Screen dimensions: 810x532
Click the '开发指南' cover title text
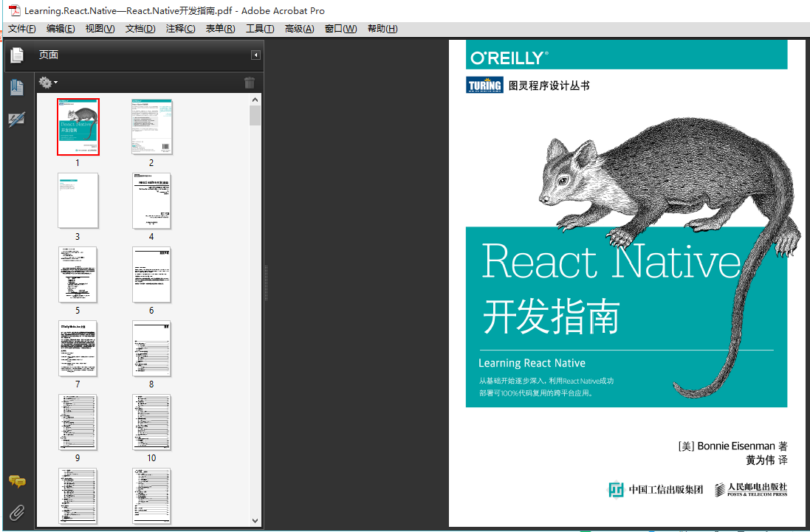pos(551,317)
